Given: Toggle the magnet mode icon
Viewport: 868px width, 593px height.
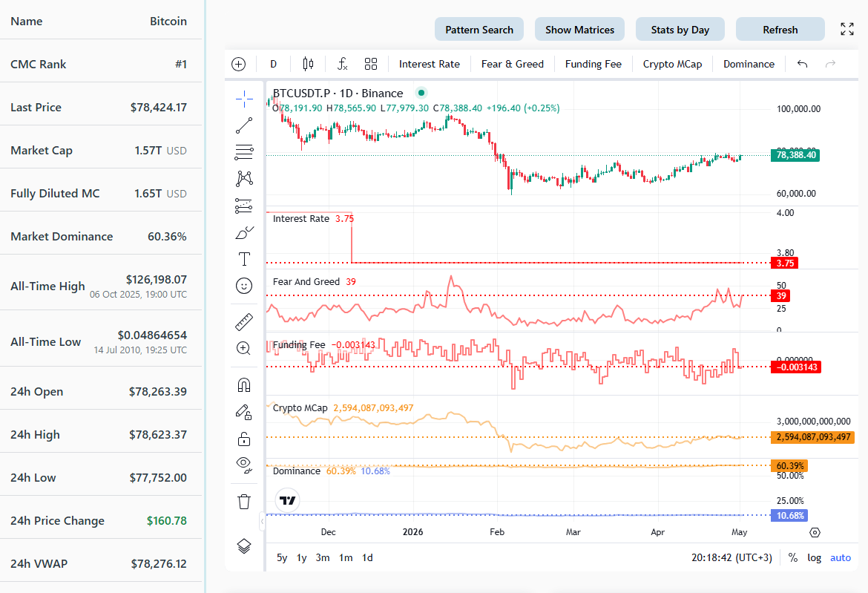Looking at the screenshot, I should tap(244, 384).
